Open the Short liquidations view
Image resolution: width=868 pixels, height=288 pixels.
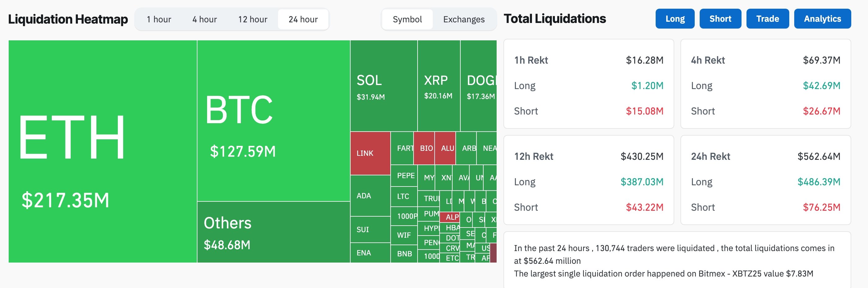pos(720,19)
